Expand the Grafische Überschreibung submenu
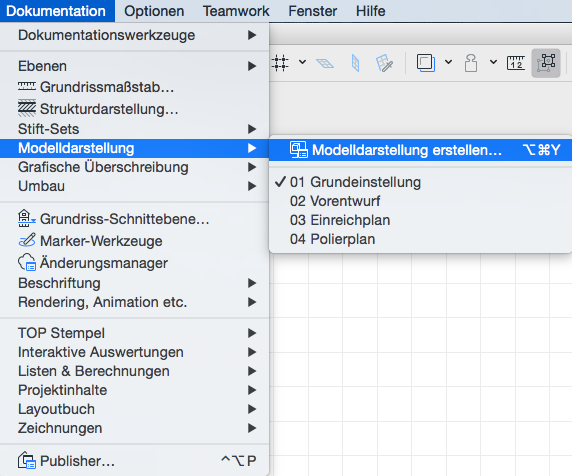 click(x=134, y=167)
